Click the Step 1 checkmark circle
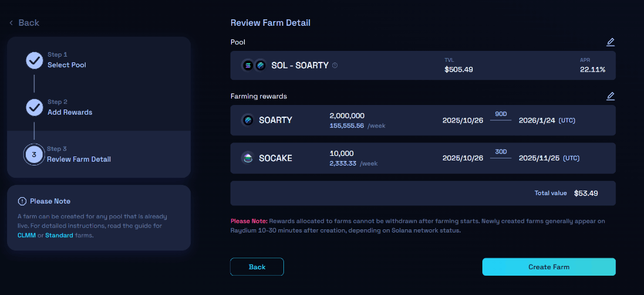 (34, 60)
